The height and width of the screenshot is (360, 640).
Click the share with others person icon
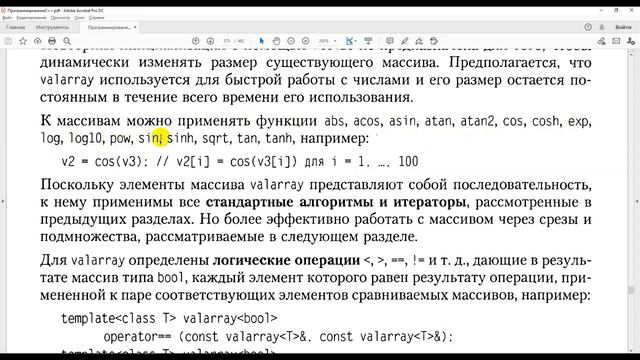tap(631, 41)
